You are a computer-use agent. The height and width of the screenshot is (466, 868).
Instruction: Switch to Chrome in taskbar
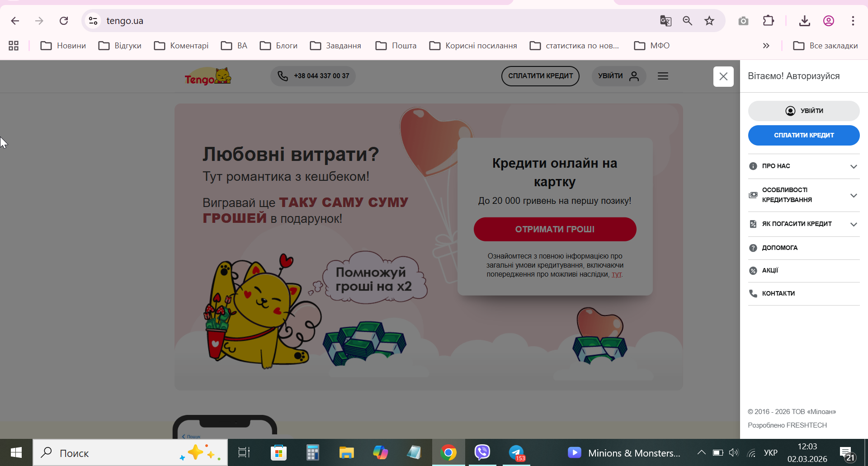pos(448,452)
